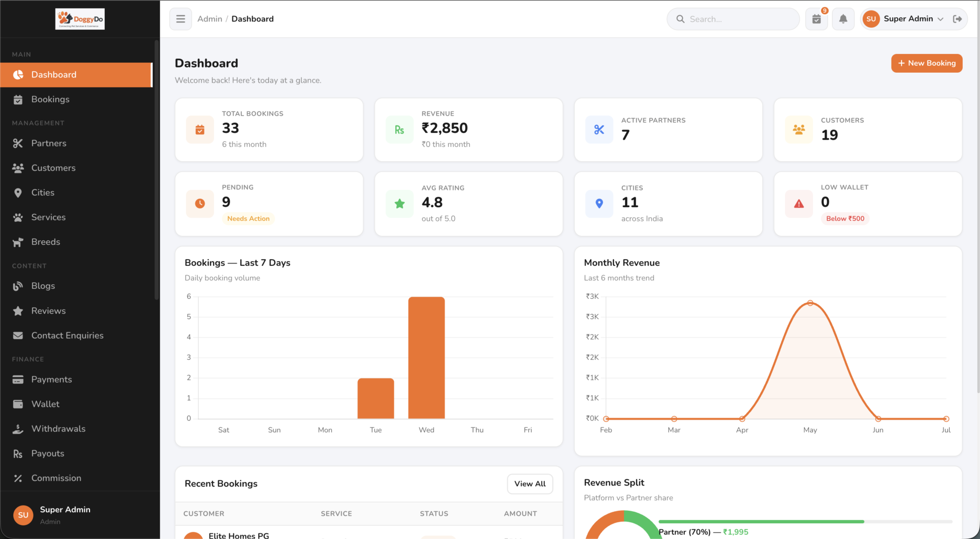Click the Payouts Rs icon in sidebar
Image resolution: width=980 pixels, height=539 pixels.
(x=18, y=454)
